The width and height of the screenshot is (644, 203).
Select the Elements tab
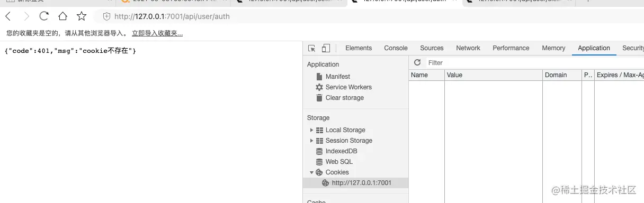(x=359, y=48)
